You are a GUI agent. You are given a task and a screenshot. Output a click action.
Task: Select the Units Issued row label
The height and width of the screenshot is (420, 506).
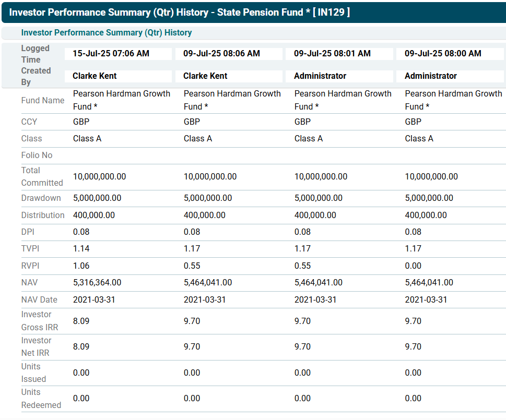(33, 373)
